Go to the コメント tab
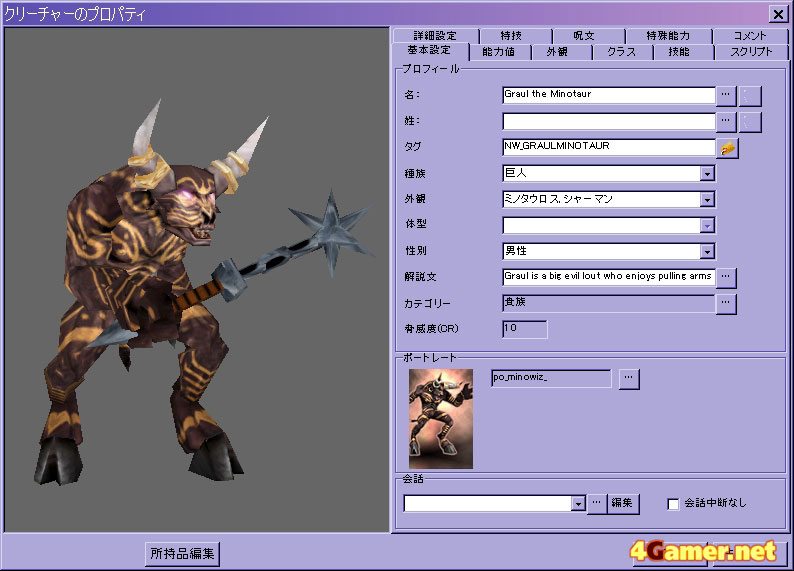Image resolution: width=794 pixels, height=571 pixels. 750,35
